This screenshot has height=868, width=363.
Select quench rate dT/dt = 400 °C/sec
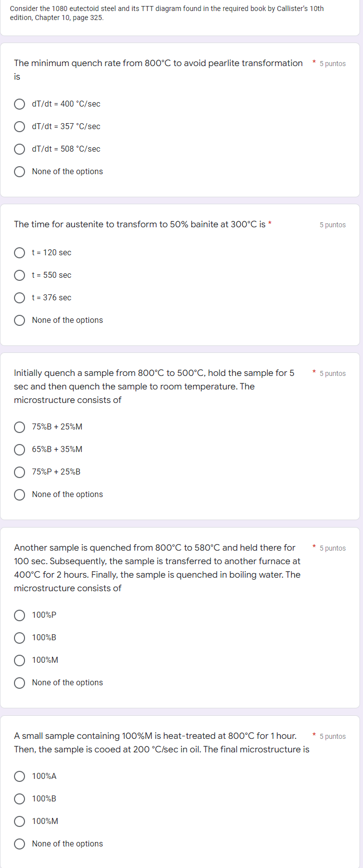tap(19, 104)
